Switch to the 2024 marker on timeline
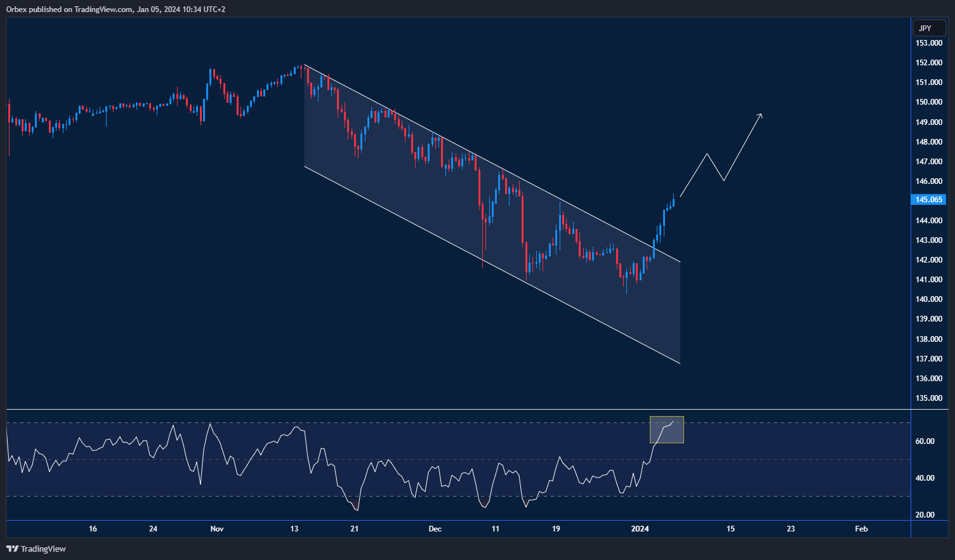This screenshot has height=560, width=955. [x=639, y=528]
